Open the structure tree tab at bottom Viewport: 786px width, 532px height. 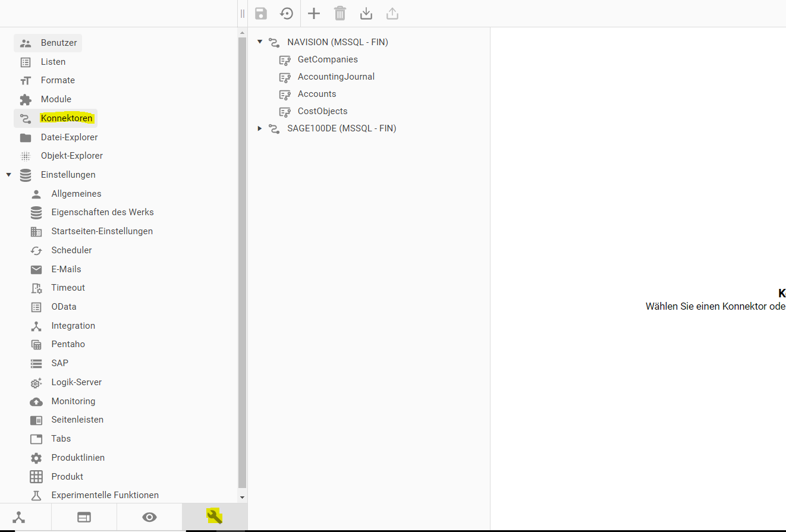19,517
